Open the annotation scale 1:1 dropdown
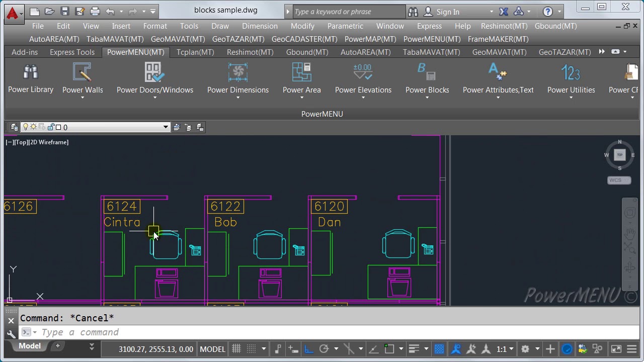Image resolution: width=644 pixels, height=362 pixels. [x=506, y=349]
